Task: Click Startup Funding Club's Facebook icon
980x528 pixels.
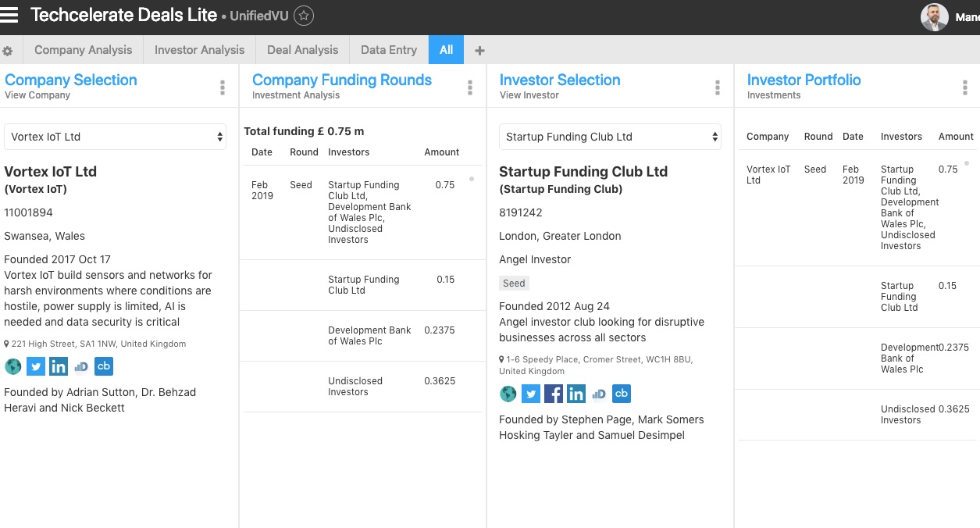Action: click(x=554, y=394)
